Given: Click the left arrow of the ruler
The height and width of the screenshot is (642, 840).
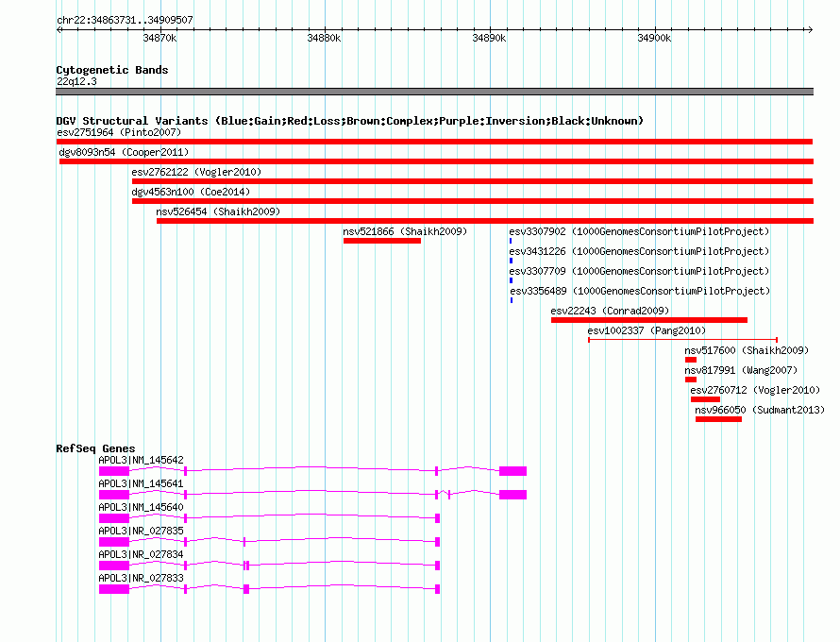Looking at the screenshot, I should pyautogui.click(x=59, y=29).
